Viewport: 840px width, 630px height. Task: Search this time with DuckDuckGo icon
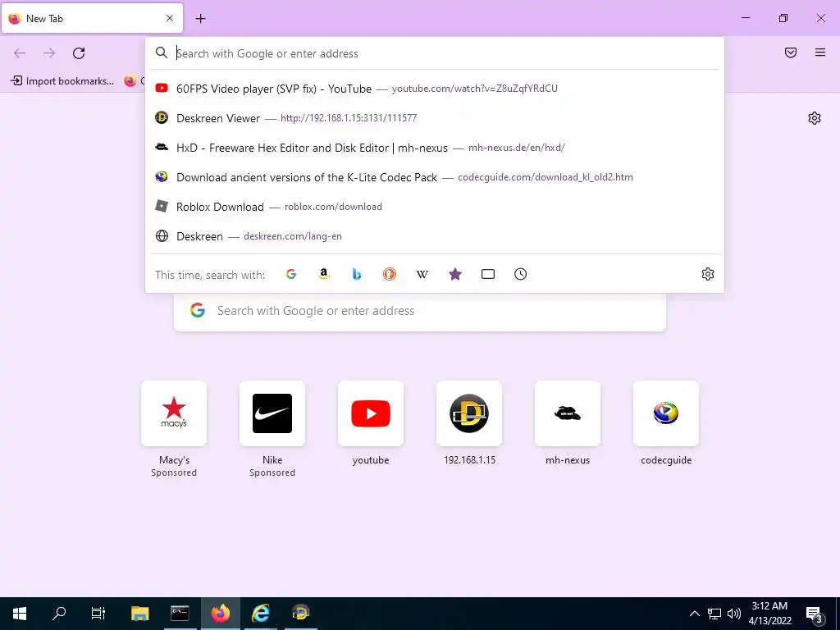(390, 274)
